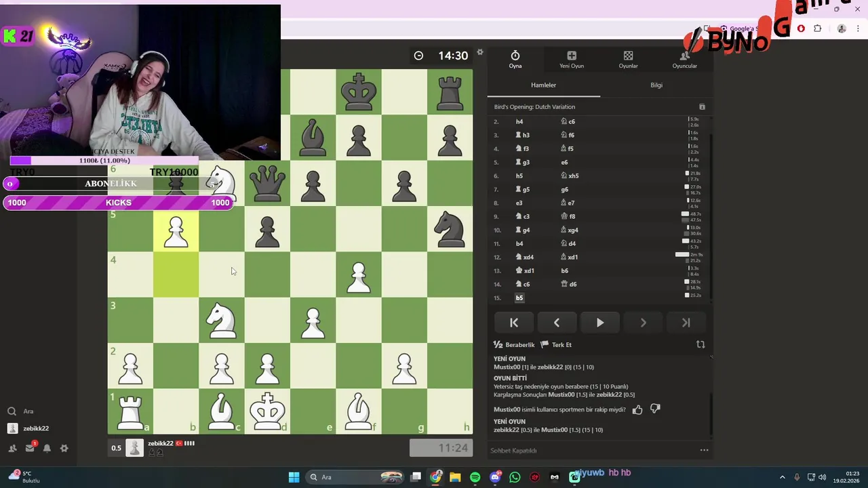
Task: Open messages envelope with notification badge
Action: click(30, 447)
